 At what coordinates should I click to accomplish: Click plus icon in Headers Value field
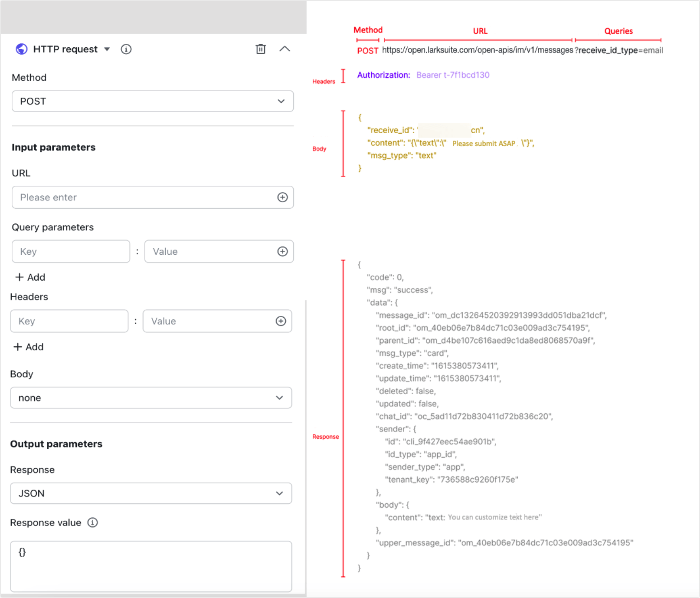(281, 321)
